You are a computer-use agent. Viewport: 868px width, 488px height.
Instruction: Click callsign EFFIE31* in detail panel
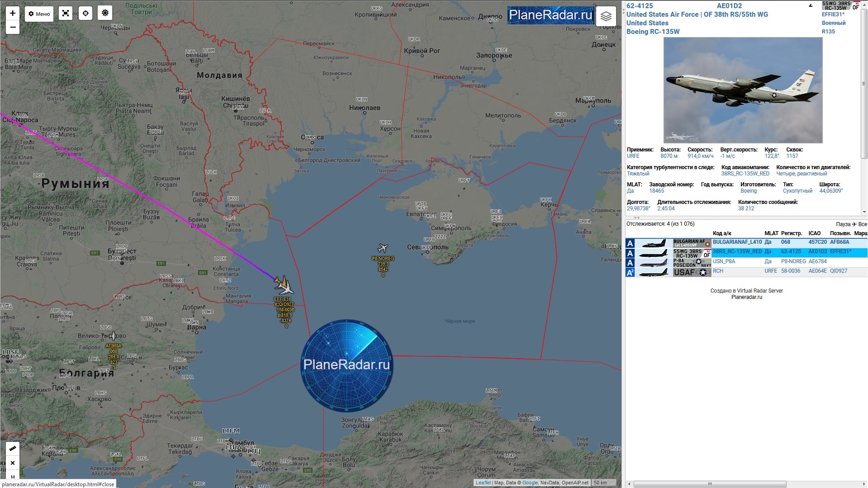click(833, 14)
